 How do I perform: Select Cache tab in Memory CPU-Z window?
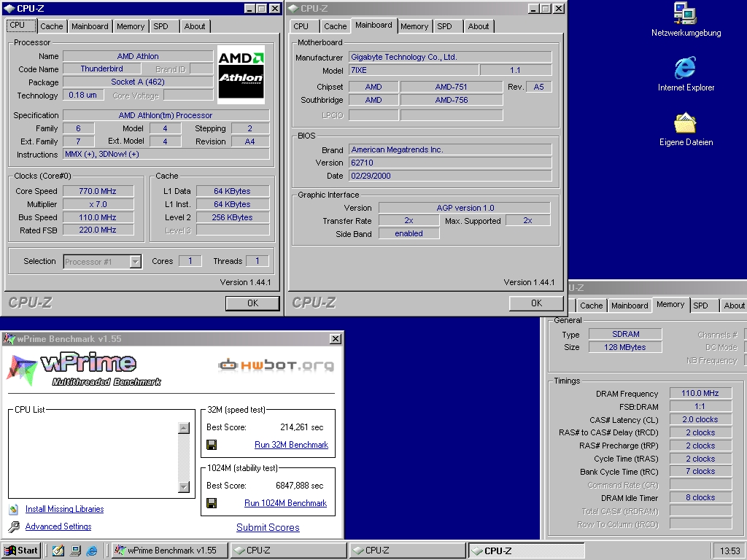(591, 306)
